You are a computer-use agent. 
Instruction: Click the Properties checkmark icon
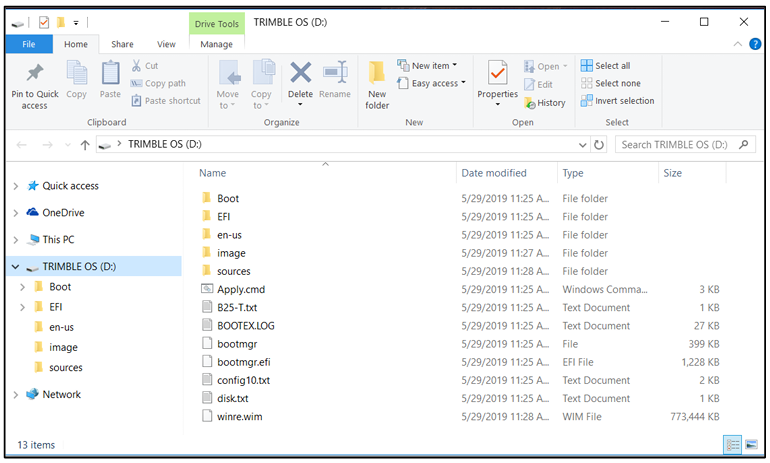click(497, 73)
